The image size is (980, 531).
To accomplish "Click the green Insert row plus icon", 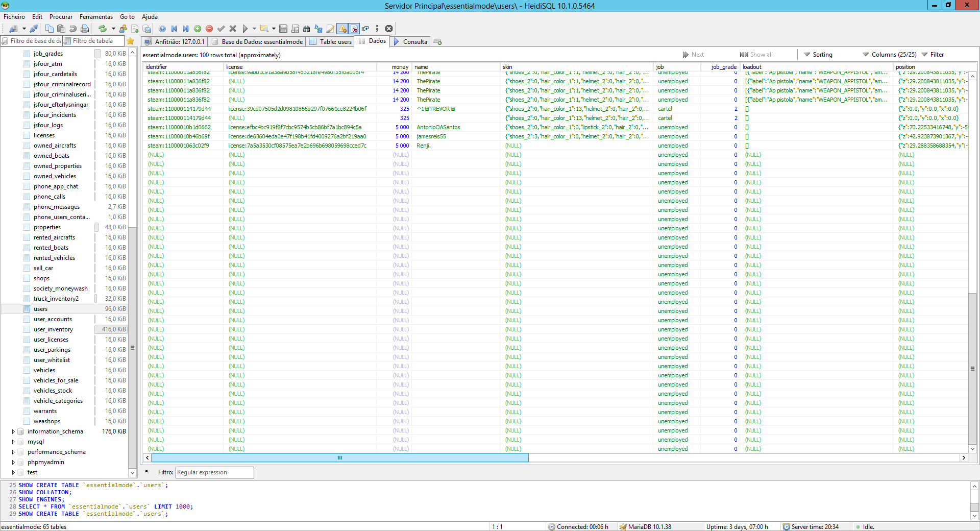I will pyautogui.click(x=198, y=29).
